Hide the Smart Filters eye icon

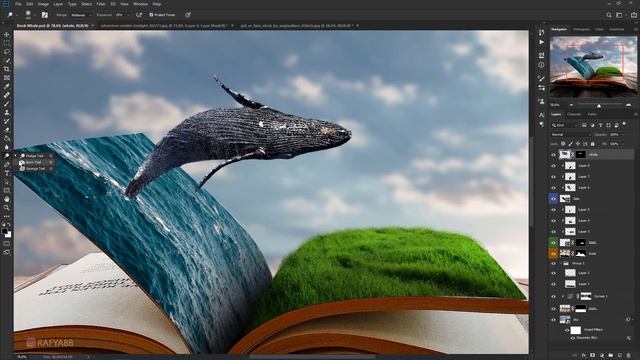(567, 330)
